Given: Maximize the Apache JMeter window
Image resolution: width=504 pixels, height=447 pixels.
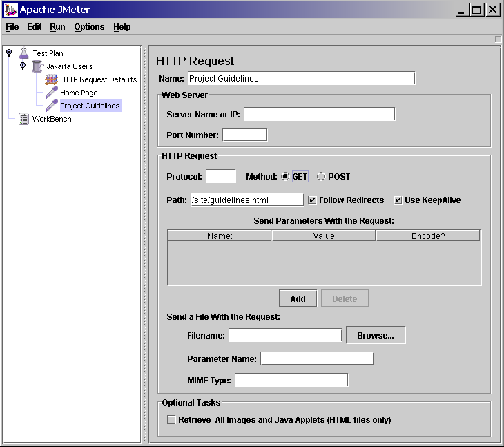Looking at the screenshot, I should (x=476, y=10).
